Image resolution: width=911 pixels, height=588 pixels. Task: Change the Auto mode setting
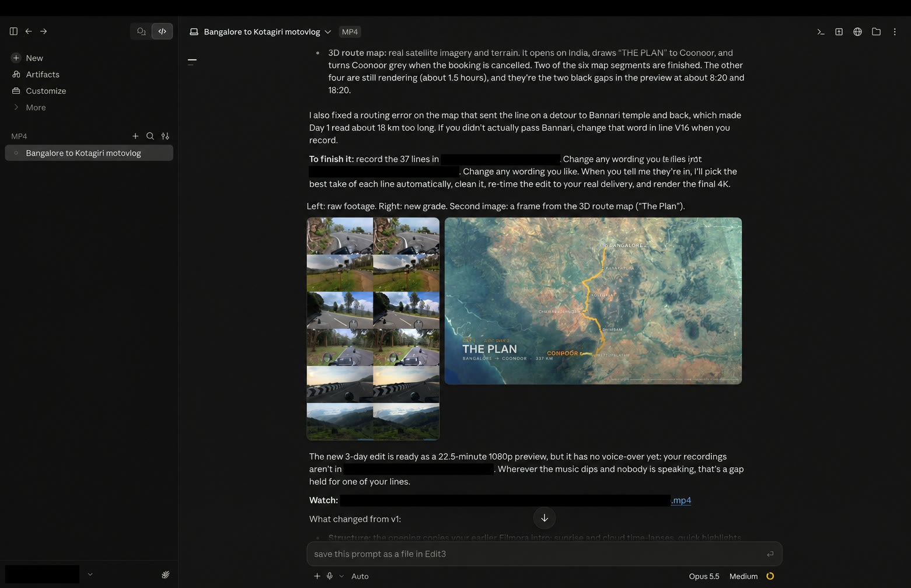point(359,576)
